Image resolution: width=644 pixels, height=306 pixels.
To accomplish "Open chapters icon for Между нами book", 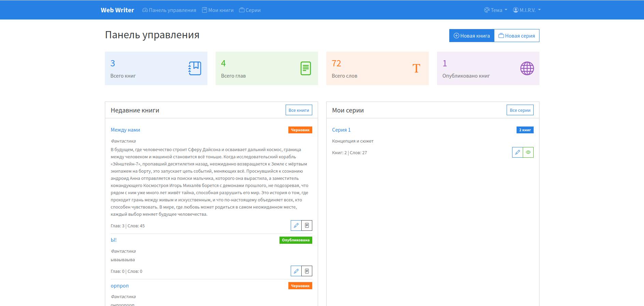I will [x=307, y=226].
